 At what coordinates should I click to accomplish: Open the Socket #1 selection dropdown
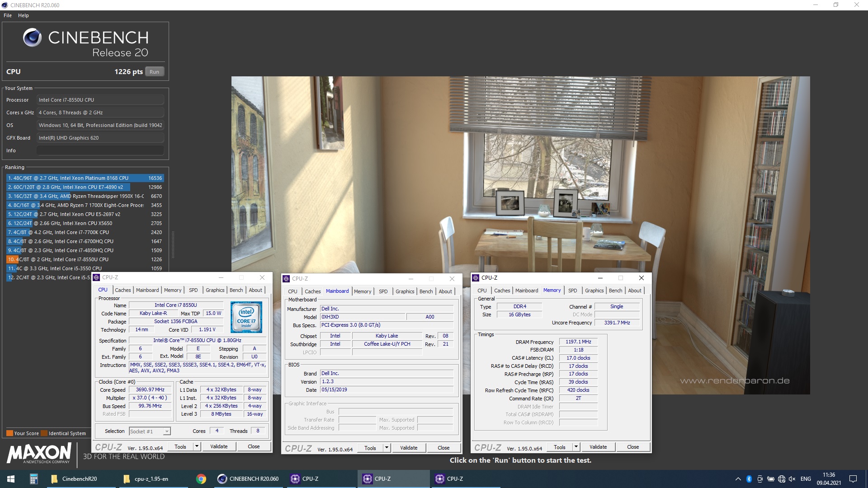pos(150,432)
